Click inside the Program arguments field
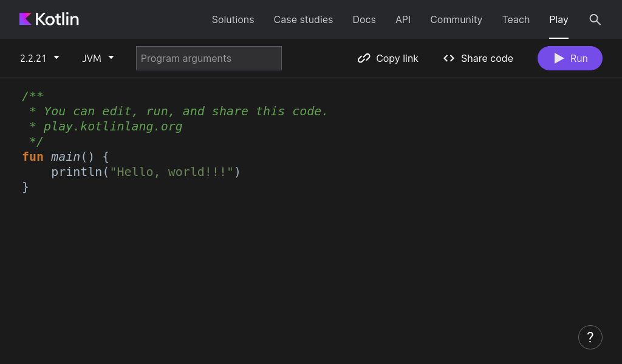 point(208,58)
